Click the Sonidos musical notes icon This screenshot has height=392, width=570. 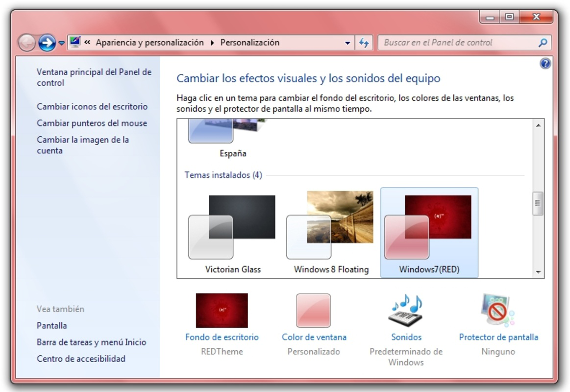point(406,311)
